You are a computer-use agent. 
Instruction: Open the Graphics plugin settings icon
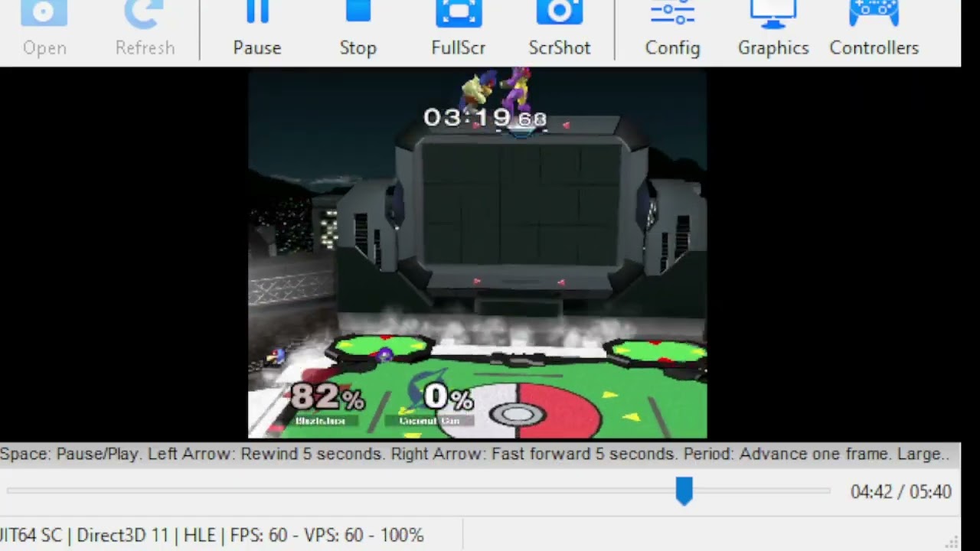pyautogui.click(x=773, y=29)
